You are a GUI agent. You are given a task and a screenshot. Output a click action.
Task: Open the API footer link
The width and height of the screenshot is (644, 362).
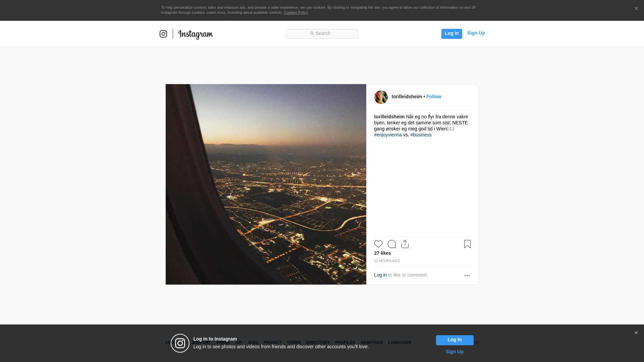[x=239, y=343]
